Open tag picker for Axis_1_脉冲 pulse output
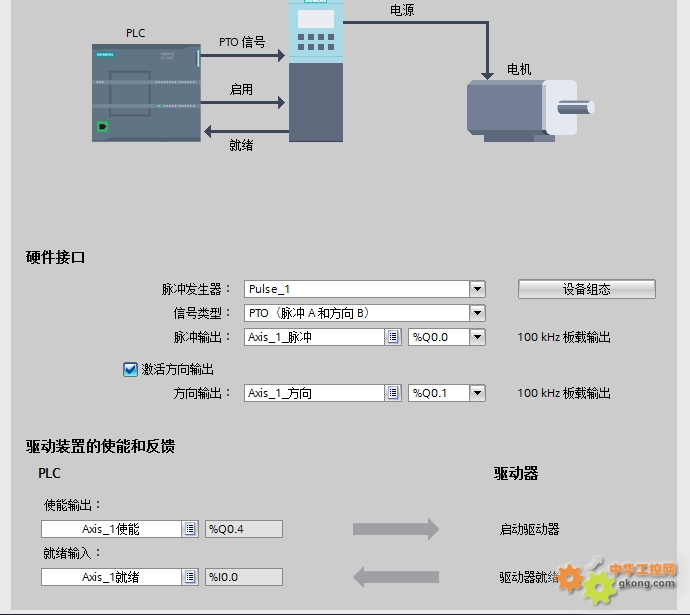Image resolution: width=690 pixels, height=615 pixels. (x=393, y=337)
